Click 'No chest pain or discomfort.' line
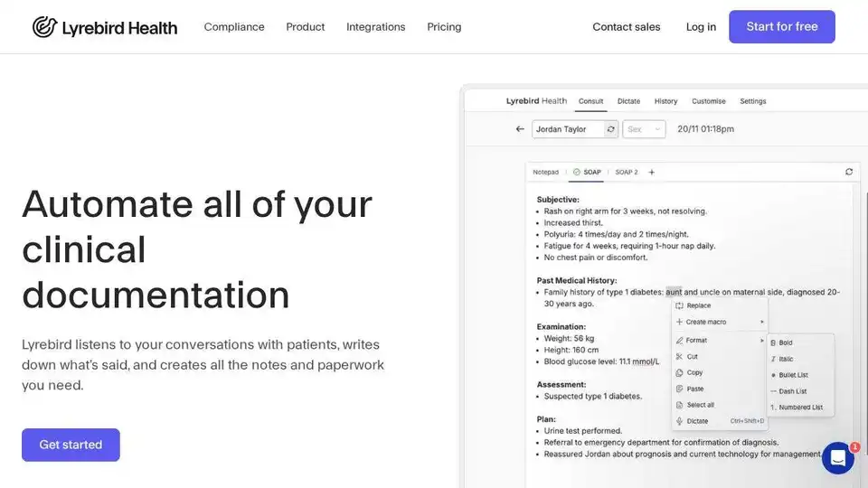The width and height of the screenshot is (868, 488). (596, 258)
